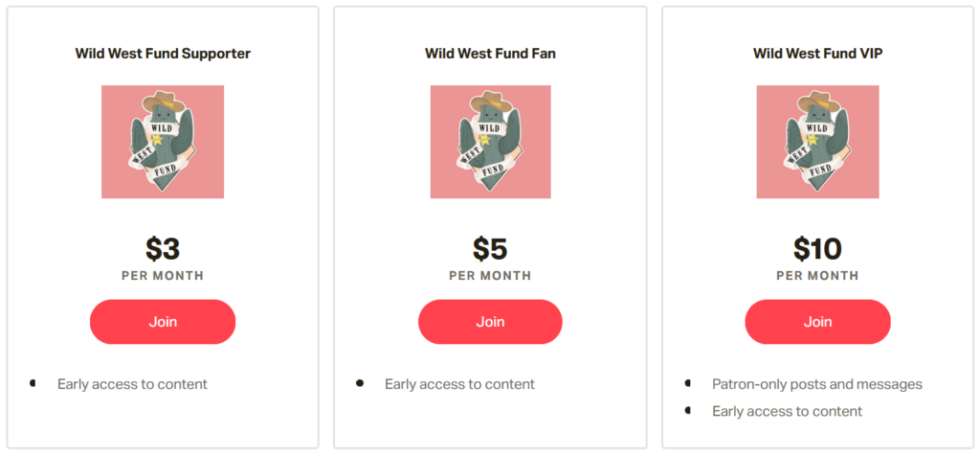Click Early access to content under Fan

coord(460,384)
